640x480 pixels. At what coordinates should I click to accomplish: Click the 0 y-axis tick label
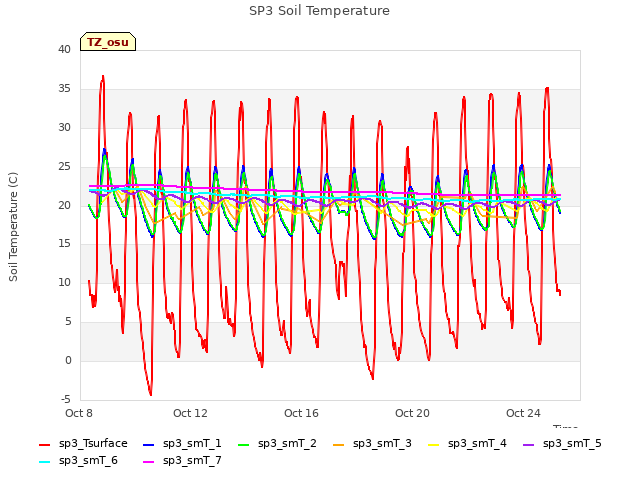(68, 360)
